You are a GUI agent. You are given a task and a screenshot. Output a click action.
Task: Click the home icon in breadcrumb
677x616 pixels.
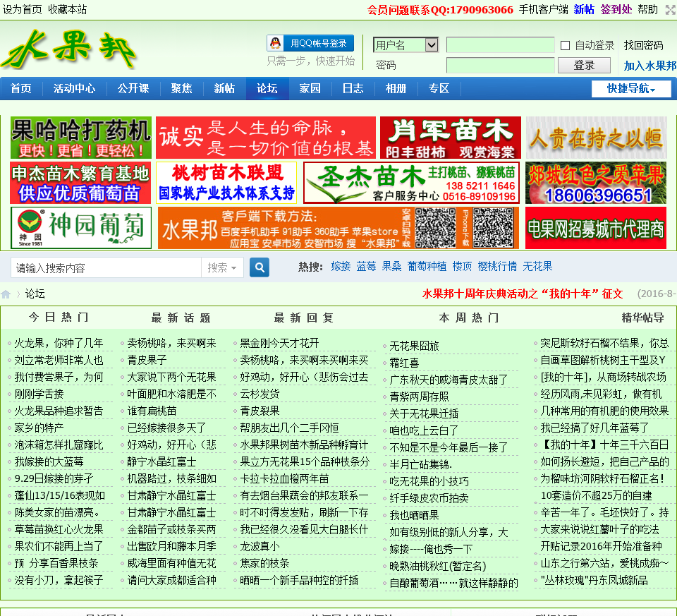(6, 294)
